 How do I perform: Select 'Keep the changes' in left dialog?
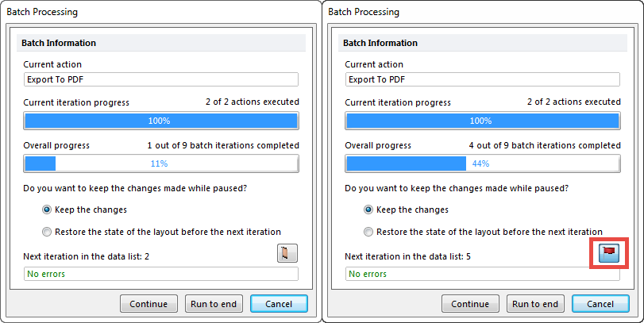pyautogui.click(x=48, y=210)
